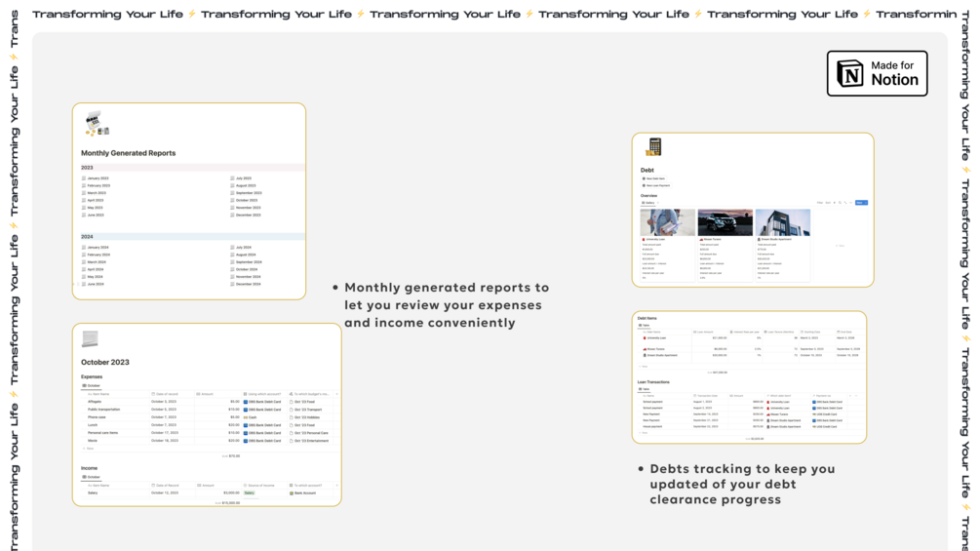Click the October 2023 page scroll icon
The height and width of the screenshot is (551, 980).
pos(90,339)
